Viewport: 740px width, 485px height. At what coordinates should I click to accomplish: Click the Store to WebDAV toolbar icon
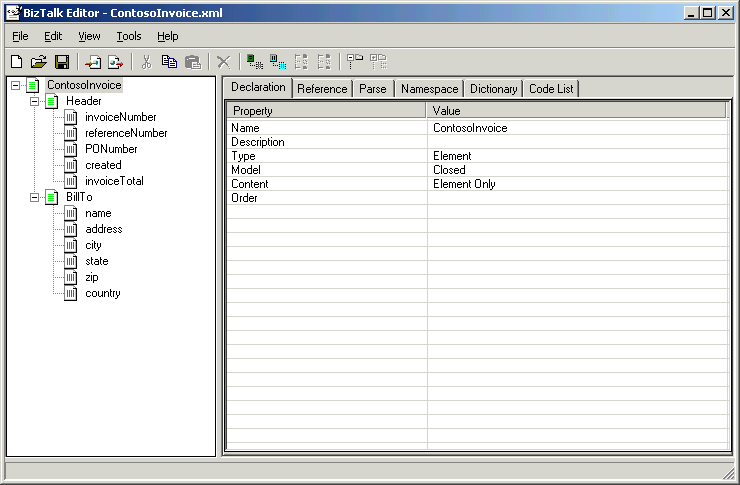tap(115, 62)
